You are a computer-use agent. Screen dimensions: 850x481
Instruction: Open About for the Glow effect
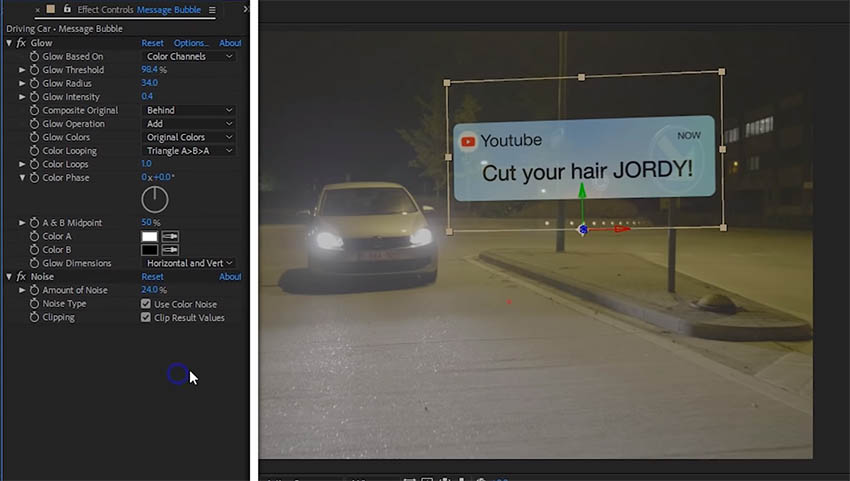click(230, 43)
